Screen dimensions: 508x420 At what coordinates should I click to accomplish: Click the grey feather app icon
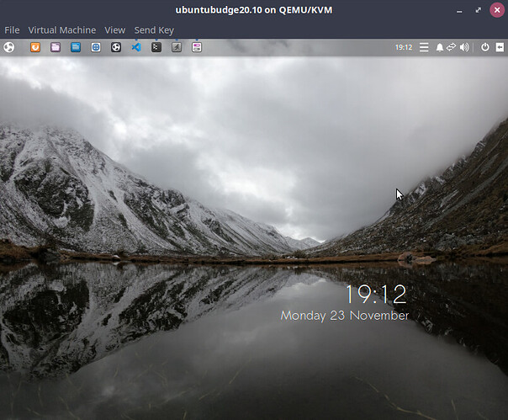pos(177,47)
